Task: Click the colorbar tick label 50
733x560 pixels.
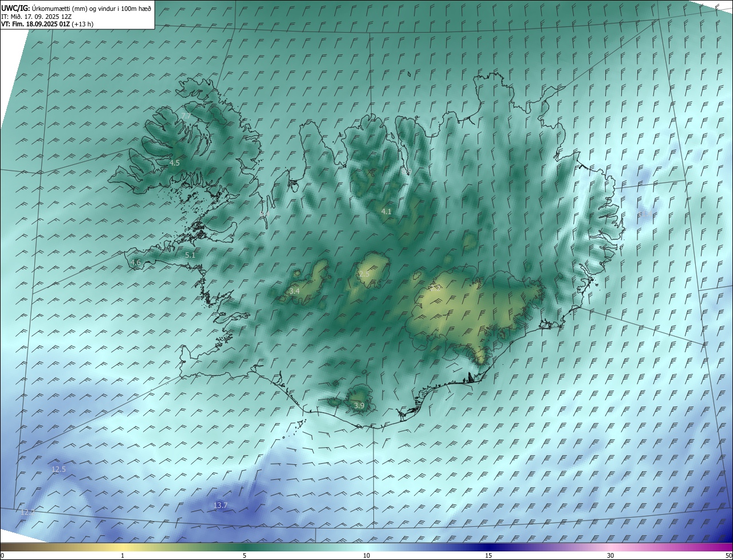Action: pyautogui.click(x=728, y=556)
